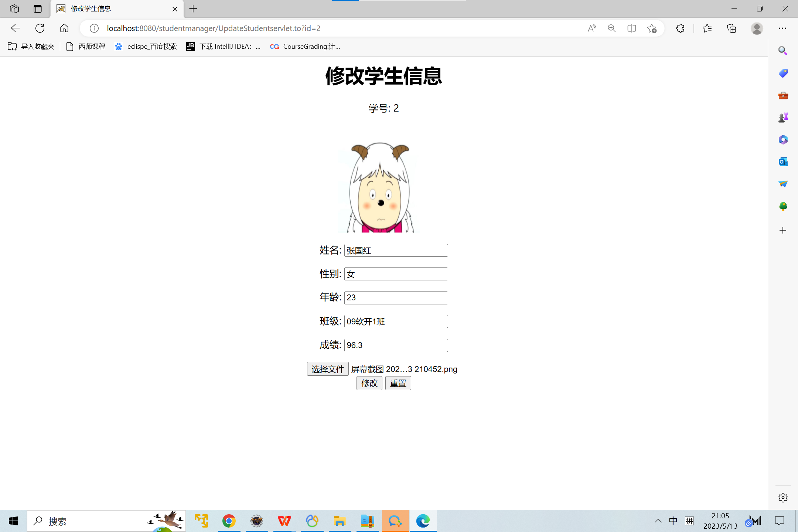This screenshot has height=532, width=798.
Task: Click the 重置 reset button
Action: [398, 383]
